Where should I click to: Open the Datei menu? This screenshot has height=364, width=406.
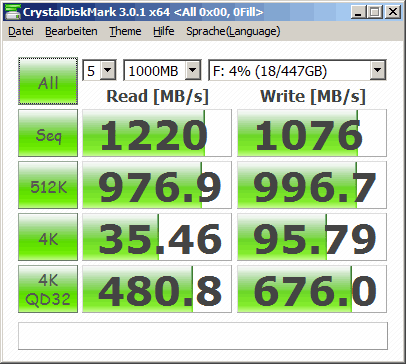point(21,31)
